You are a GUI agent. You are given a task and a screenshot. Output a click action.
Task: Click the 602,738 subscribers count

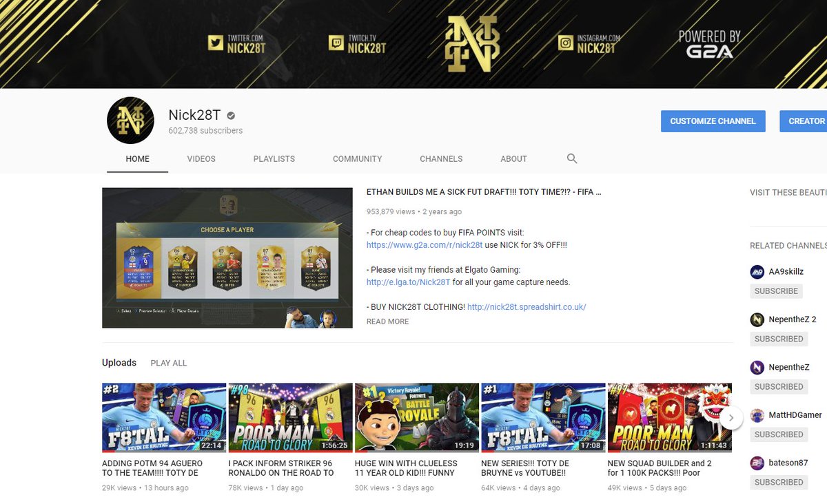pyautogui.click(x=205, y=131)
